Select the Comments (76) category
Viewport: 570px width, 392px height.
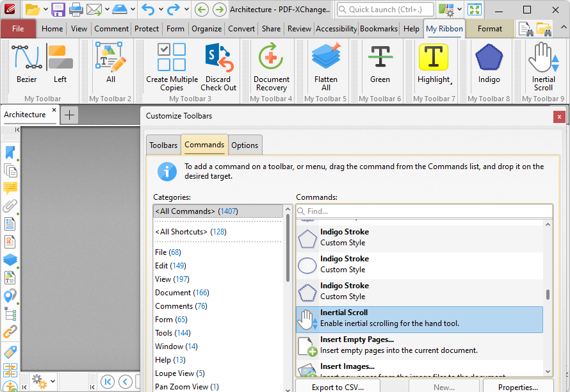[218, 306]
